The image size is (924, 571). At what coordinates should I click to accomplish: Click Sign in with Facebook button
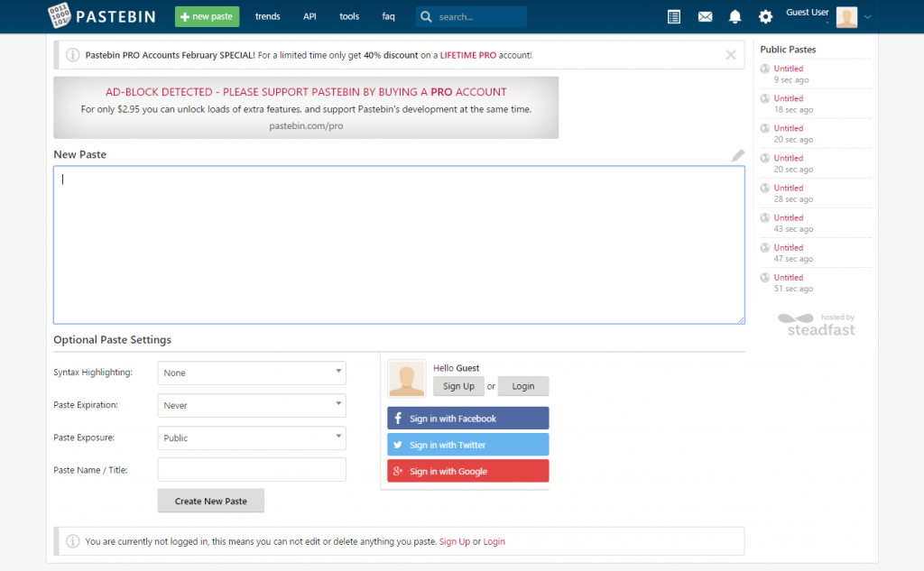(x=467, y=419)
